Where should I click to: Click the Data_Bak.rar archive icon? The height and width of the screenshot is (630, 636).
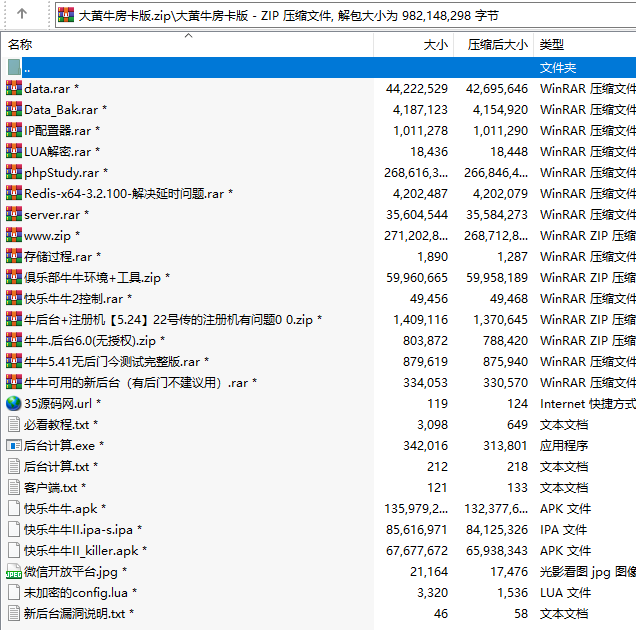point(14,110)
